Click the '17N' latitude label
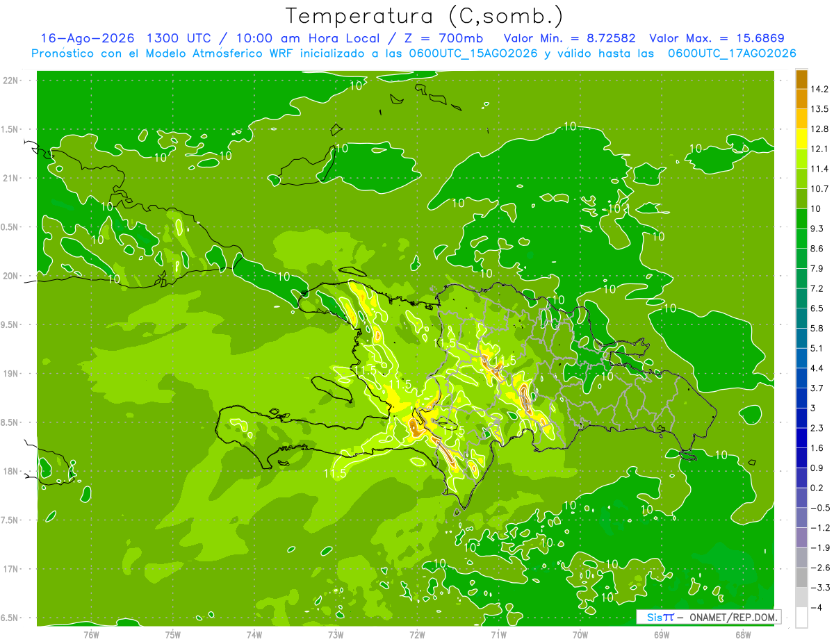 (x=10, y=569)
